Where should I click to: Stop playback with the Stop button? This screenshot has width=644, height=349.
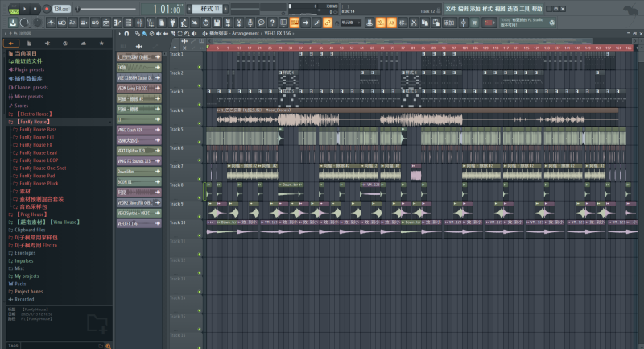36,8
